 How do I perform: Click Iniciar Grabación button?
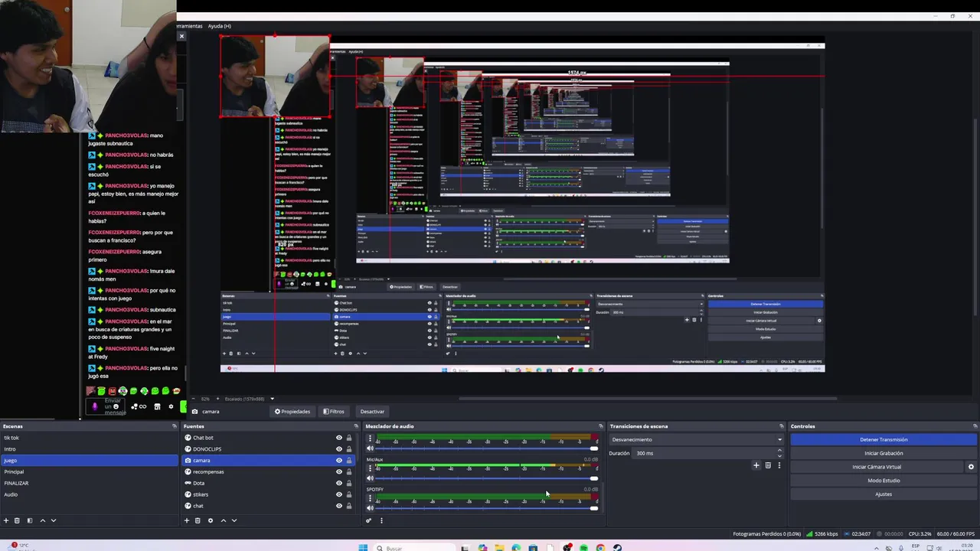pos(884,453)
